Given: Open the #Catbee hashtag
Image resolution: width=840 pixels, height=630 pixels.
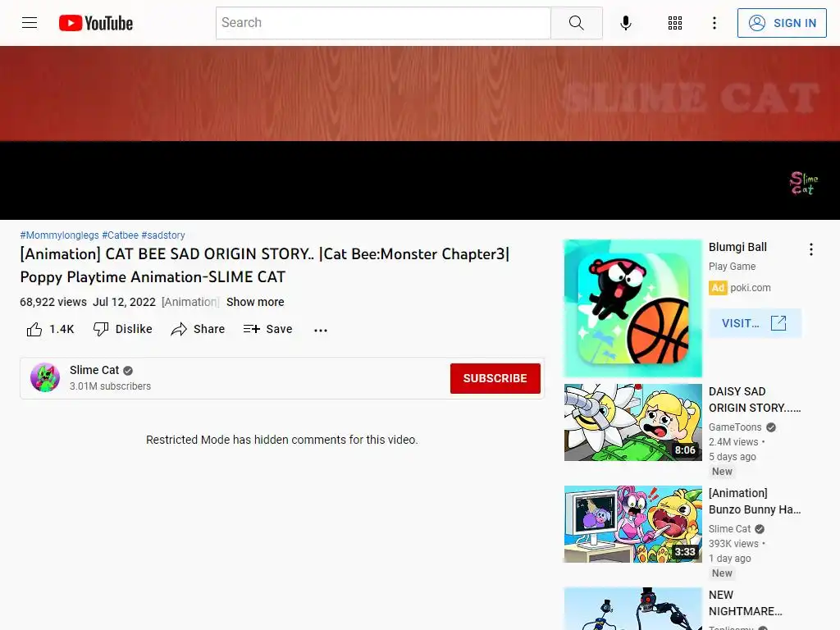Looking at the screenshot, I should coord(120,235).
